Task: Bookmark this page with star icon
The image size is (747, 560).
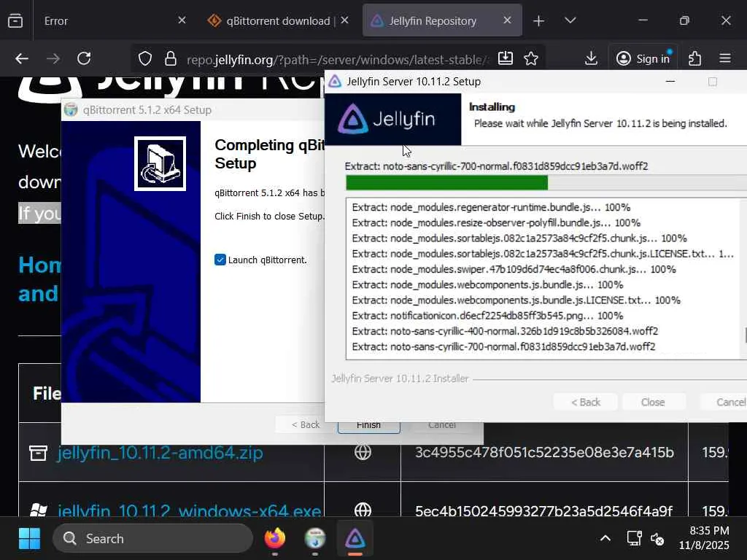Action: coord(531,58)
